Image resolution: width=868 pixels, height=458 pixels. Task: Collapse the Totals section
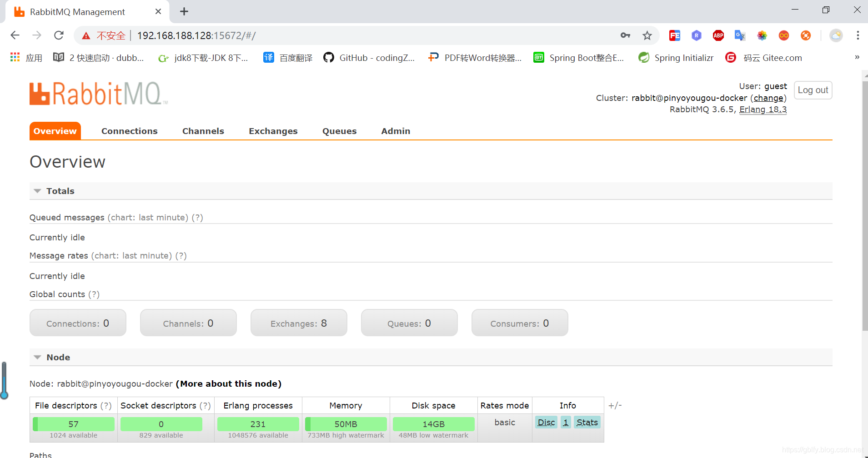pyautogui.click(x=60, y=191)
